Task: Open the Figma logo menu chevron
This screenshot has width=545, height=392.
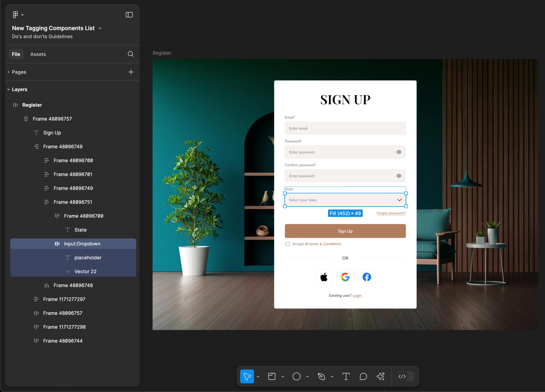Action: coord(22,15)
